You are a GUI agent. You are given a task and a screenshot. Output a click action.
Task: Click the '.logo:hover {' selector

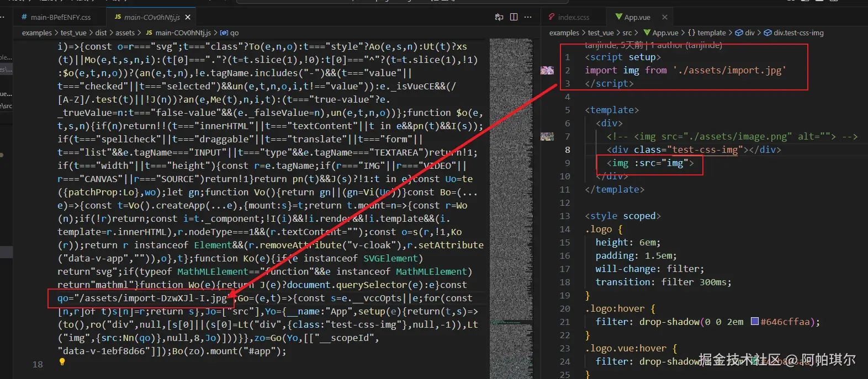[x=620, y=308]
